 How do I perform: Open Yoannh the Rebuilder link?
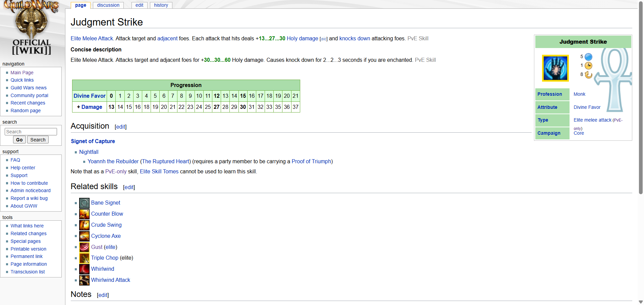113,161
